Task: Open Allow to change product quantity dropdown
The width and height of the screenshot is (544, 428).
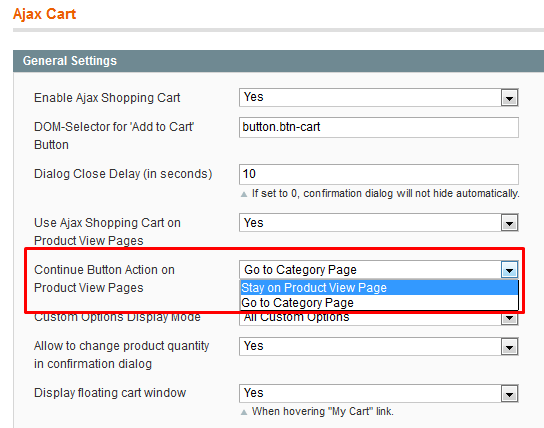Action: pyautogui.click(x=379, y=346)
